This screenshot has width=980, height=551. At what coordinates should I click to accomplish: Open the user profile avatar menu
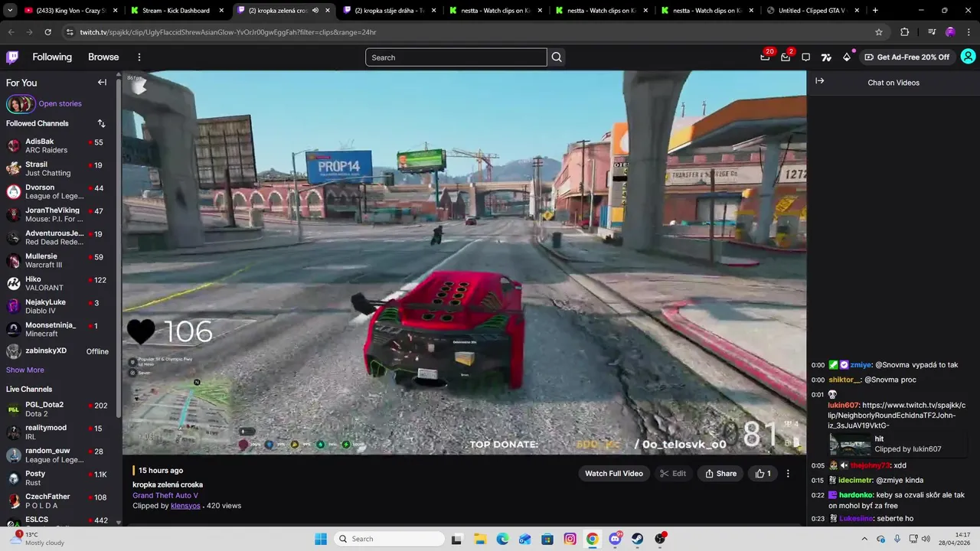coord(968,57)
